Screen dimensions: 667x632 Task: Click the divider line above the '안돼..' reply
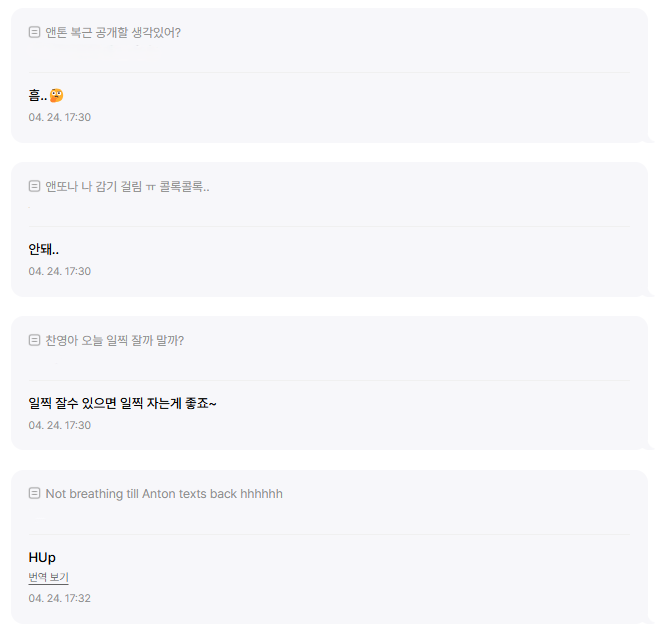tap(330, 226)
